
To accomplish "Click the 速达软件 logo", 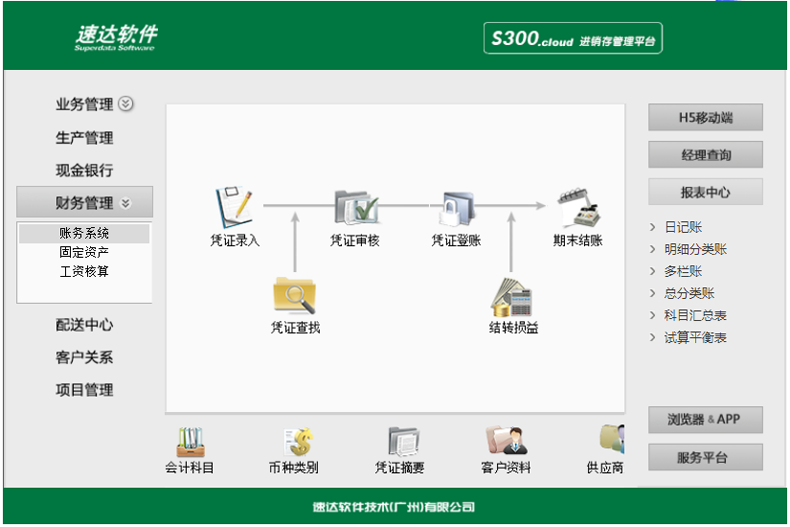I will 116,37.
